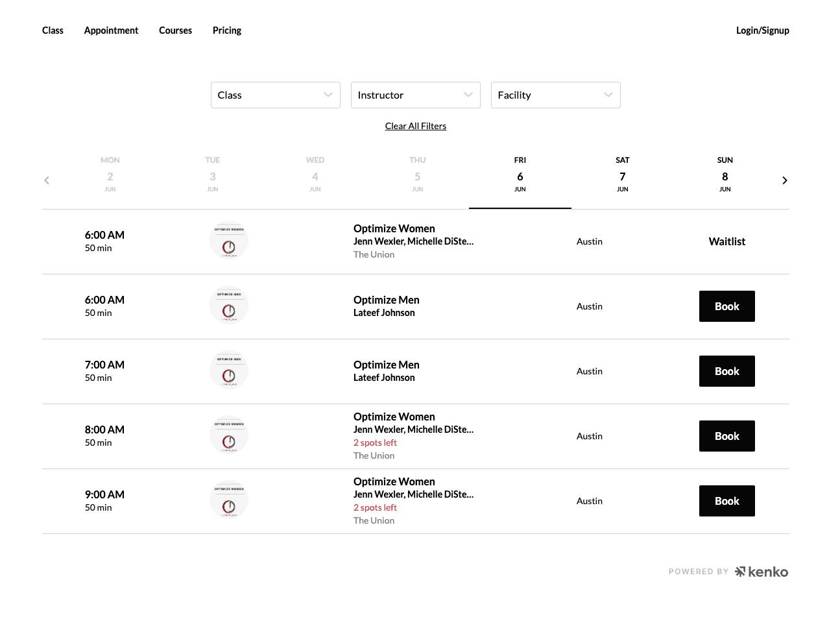The image size is (840, 619).
Task: Open the Pricing nav menu item
Action: (227, 30)
